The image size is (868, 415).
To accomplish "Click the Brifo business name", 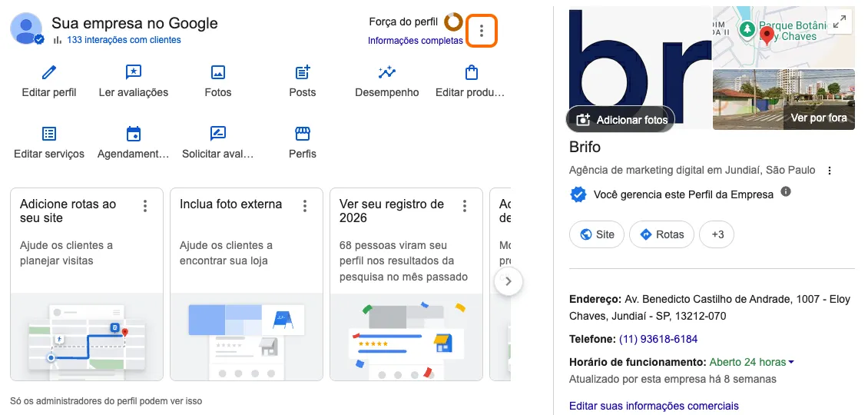I will [x=585, y=148].
